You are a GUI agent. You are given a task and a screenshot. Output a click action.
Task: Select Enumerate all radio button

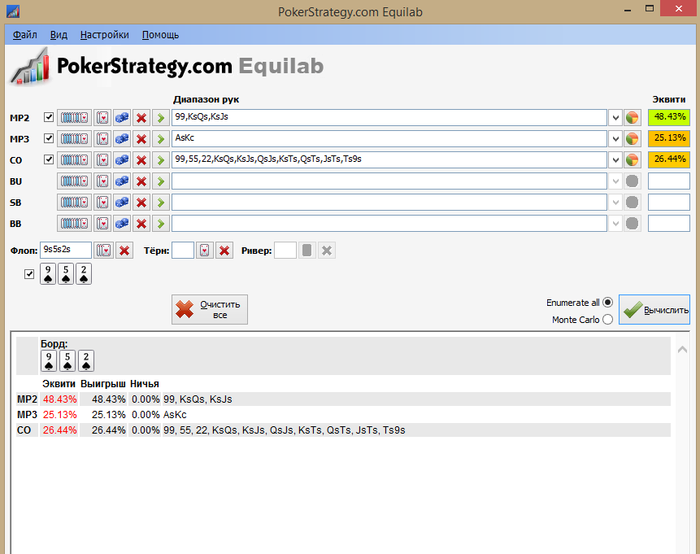[608, 302]
